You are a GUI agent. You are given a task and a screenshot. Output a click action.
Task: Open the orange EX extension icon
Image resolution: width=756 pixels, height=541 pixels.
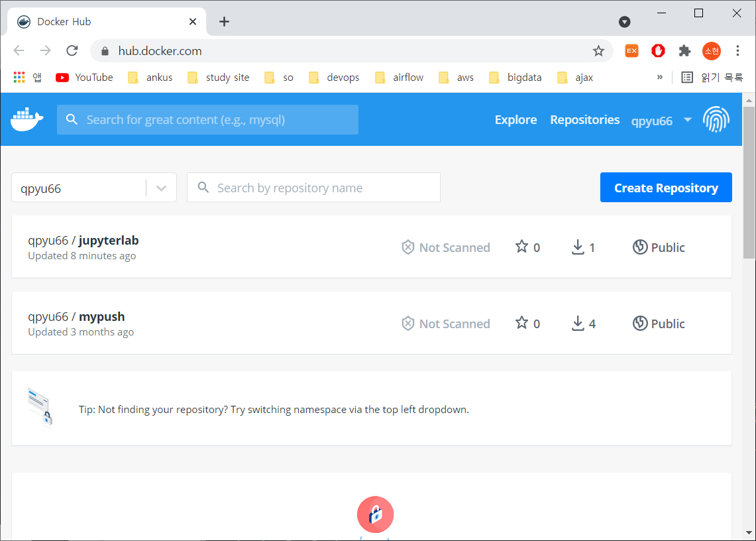tap(631, 50)
